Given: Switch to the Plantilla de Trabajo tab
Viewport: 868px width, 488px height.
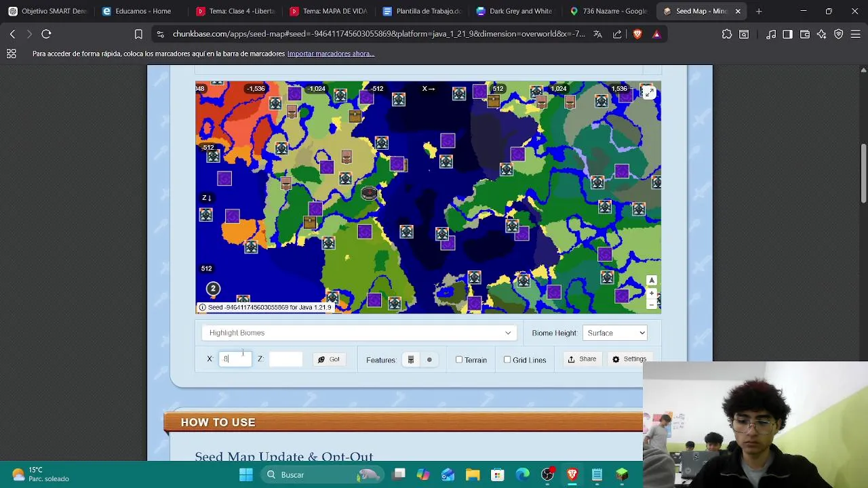Looking at the screenshot, I should (421, 11).
